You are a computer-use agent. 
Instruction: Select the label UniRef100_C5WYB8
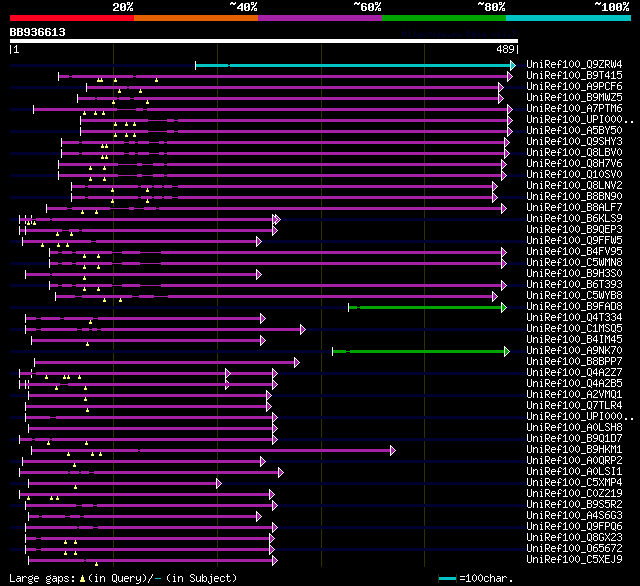[x=574, y=295]
